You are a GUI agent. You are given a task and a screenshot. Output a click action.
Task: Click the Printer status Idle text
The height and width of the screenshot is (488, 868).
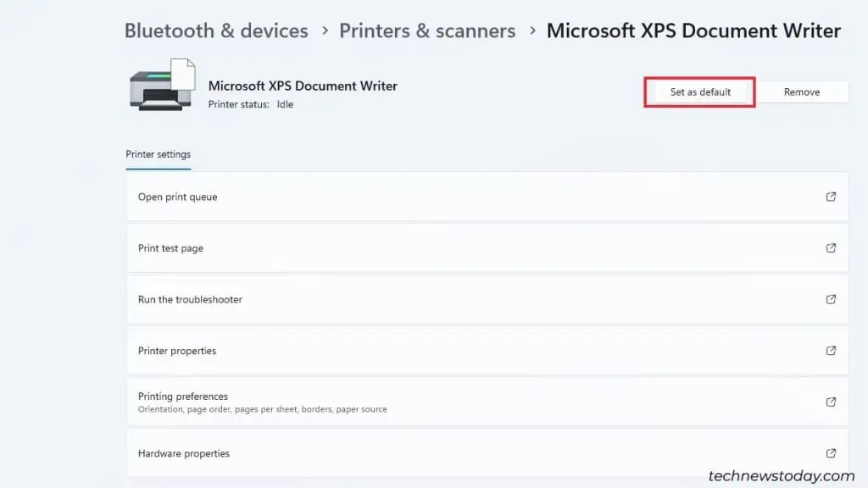248,103
